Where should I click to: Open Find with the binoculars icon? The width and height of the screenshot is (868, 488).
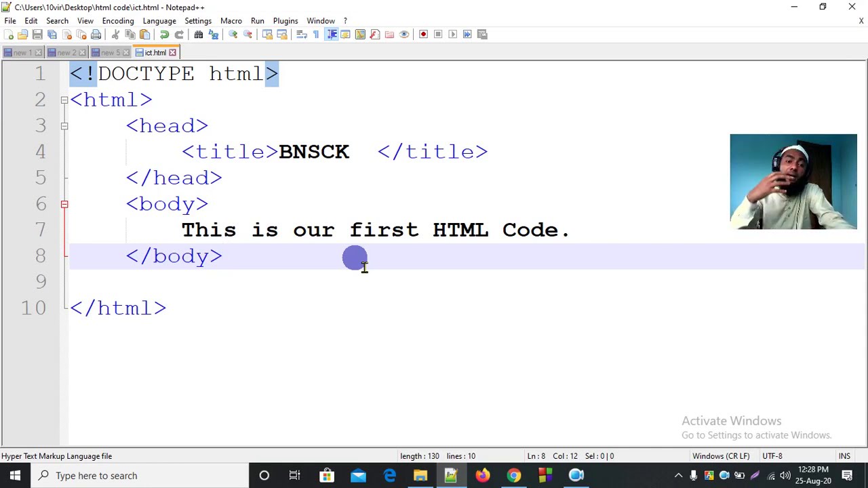click(x=198, y=35)
